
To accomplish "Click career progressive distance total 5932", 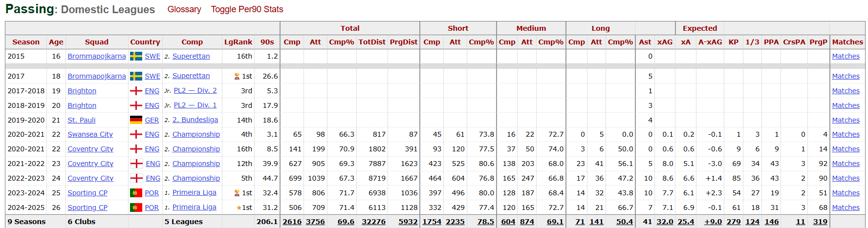I will [x=408, y=222].
